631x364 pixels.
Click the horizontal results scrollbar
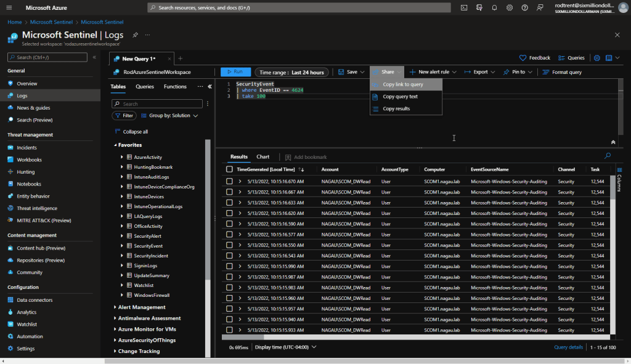[243, 337]
